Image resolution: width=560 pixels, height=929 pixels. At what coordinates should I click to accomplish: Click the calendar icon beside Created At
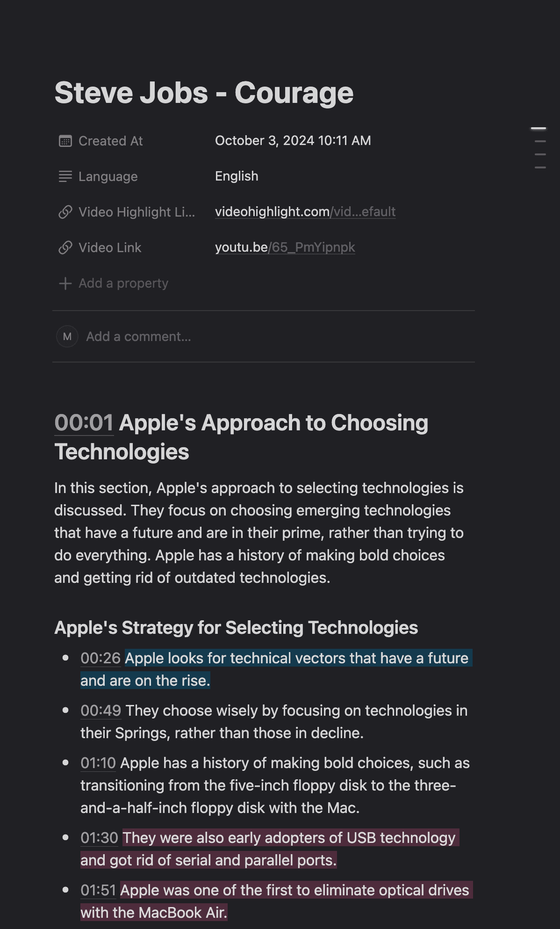pyautogui.click(x=65, y=140)
